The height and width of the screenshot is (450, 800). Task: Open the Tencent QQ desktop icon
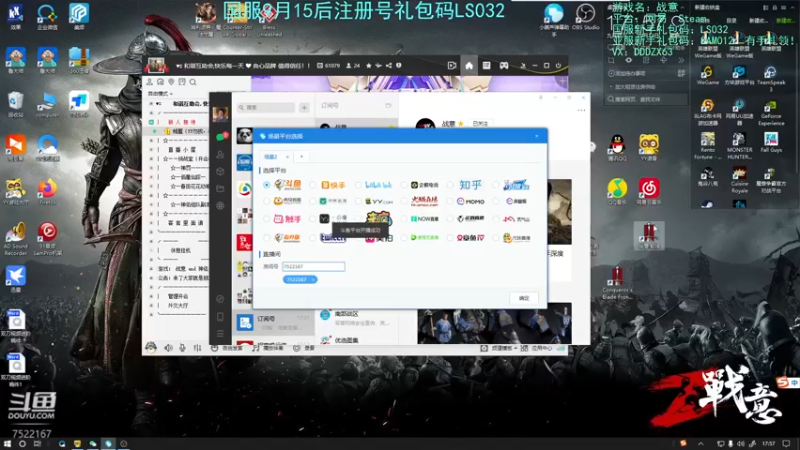(x=617, y=148)
